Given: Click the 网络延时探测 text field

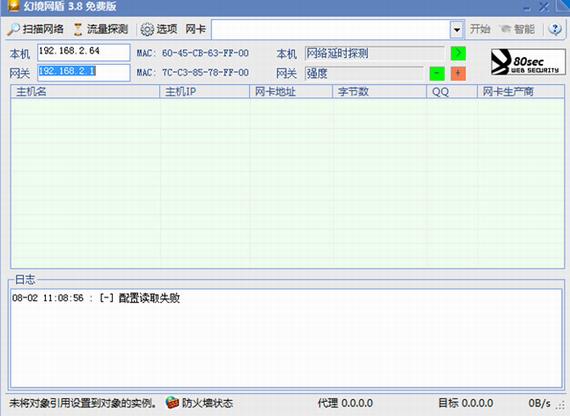Looking at the screenshot, I should [x=374, y=53].
